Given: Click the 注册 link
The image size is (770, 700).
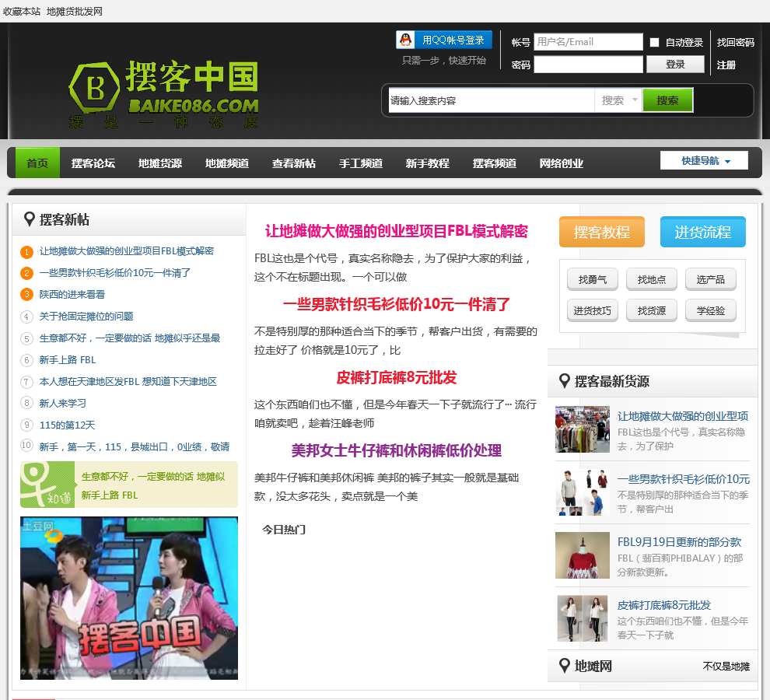Looking at the screenshot, I should point(726,65).
